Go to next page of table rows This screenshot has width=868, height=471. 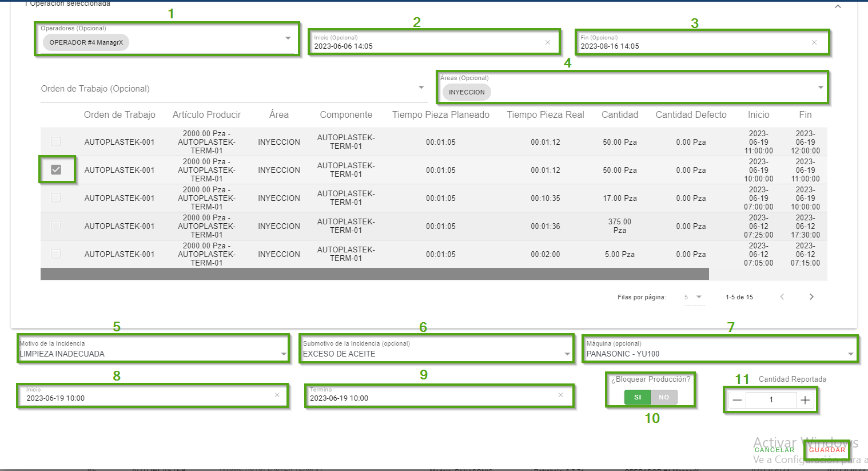click(811, 296)
